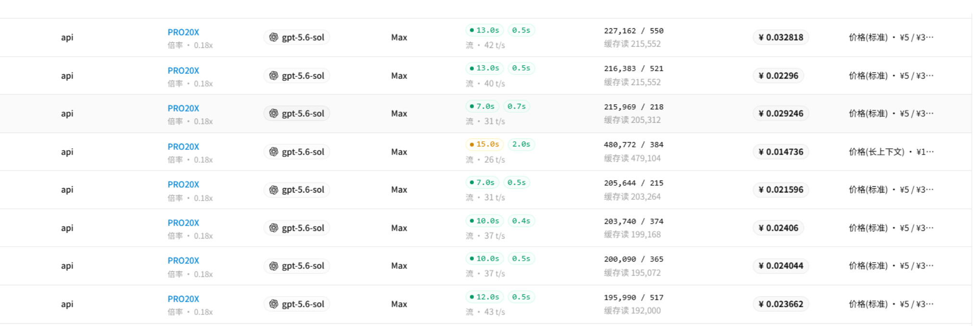Click the 0.7s first-token badge
Screen dimensions: 980x326
pyautogui.click(x=517, y=107)
